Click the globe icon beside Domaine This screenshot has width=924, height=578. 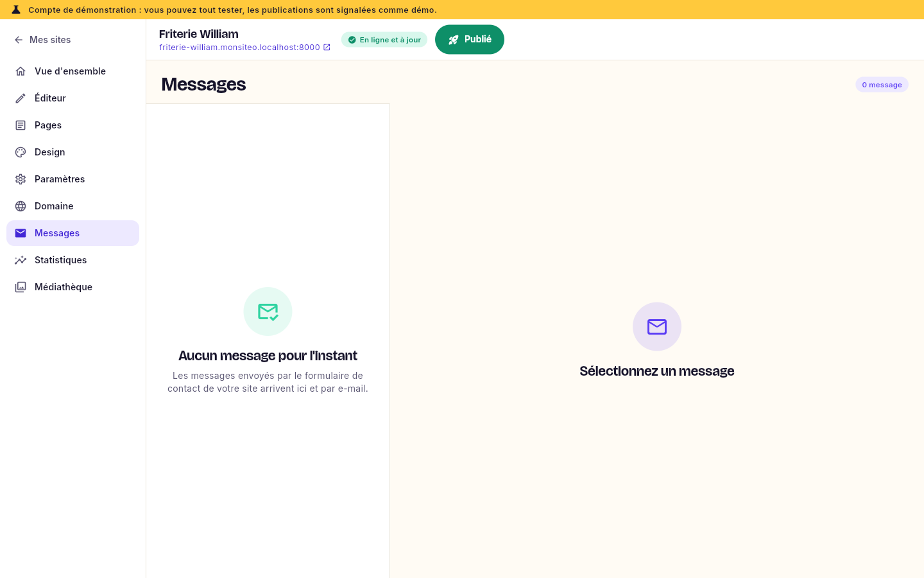coord(21,206)
